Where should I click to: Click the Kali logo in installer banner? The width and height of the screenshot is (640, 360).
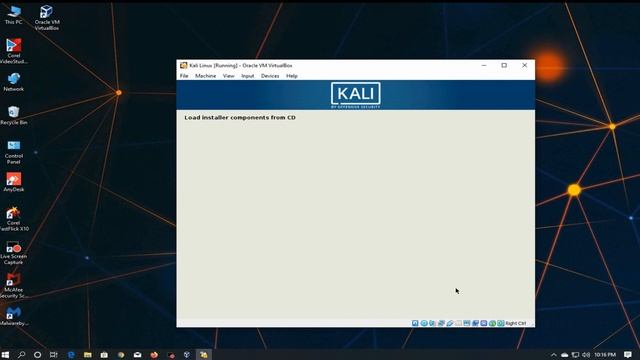pyautogui.click(x=356, y=95)
